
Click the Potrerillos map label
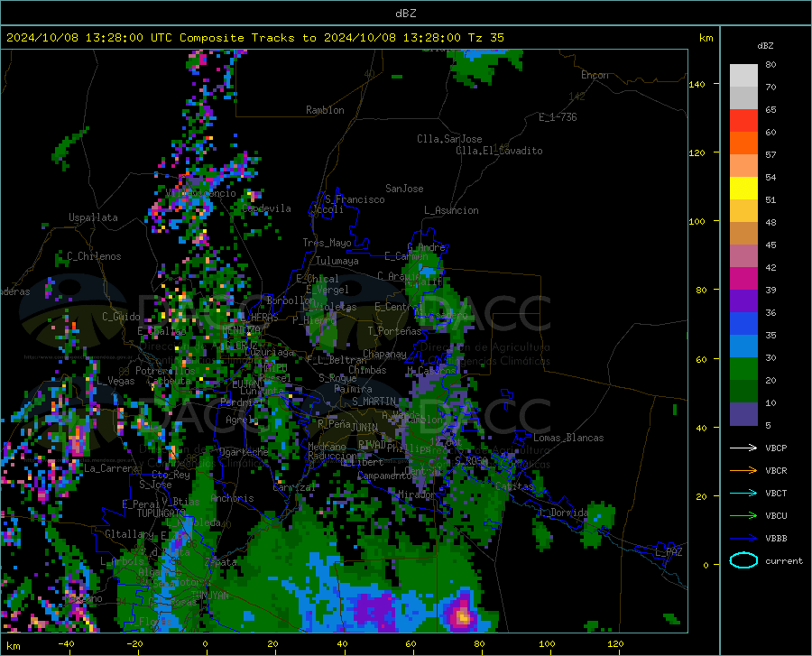[165, 371]
